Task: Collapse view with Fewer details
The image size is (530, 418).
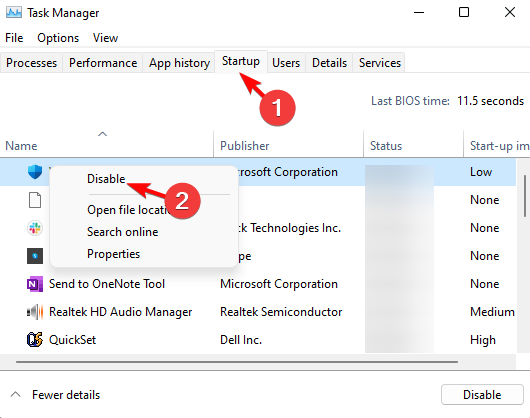Action: [56, 395]
